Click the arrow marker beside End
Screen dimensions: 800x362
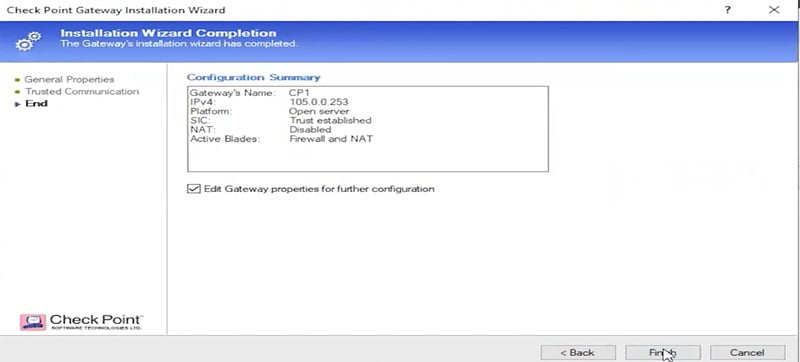[x=17, y=104]
